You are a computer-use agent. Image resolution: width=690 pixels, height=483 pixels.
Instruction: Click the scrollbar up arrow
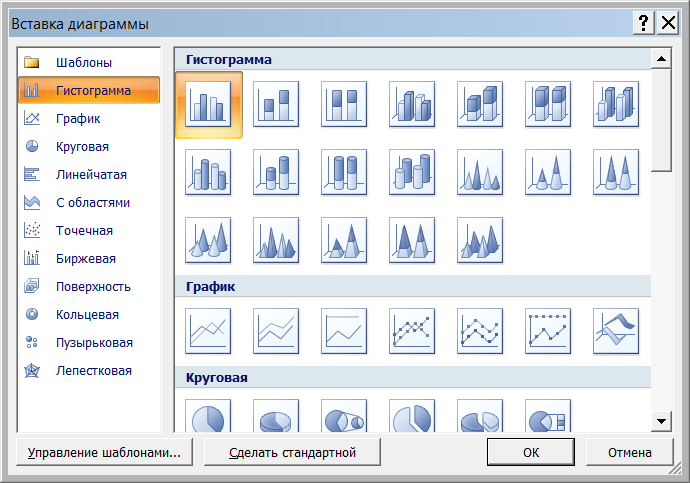(661, 59)
